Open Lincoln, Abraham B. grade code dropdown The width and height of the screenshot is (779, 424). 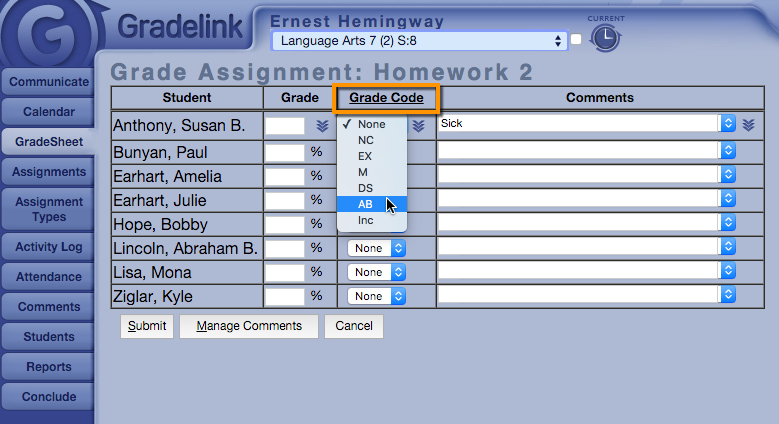coord(376,247)
